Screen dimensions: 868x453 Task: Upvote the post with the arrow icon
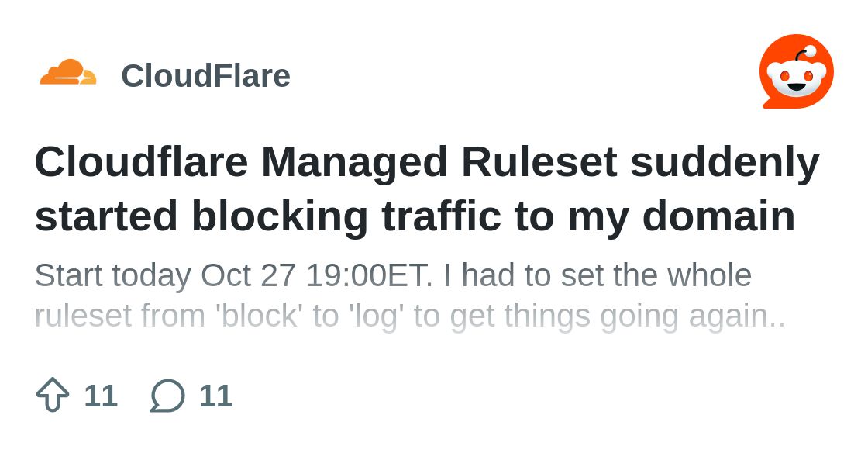(x=53, y=395)
